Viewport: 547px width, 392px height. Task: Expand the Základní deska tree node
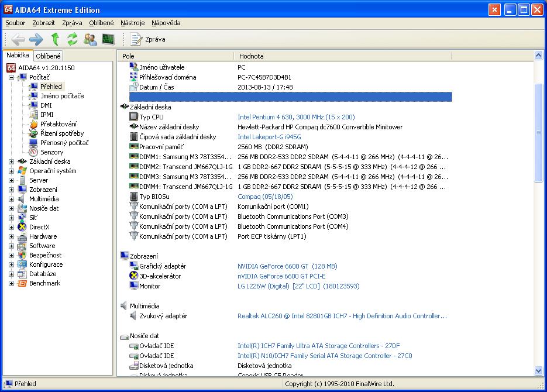(x=12, y=162)
